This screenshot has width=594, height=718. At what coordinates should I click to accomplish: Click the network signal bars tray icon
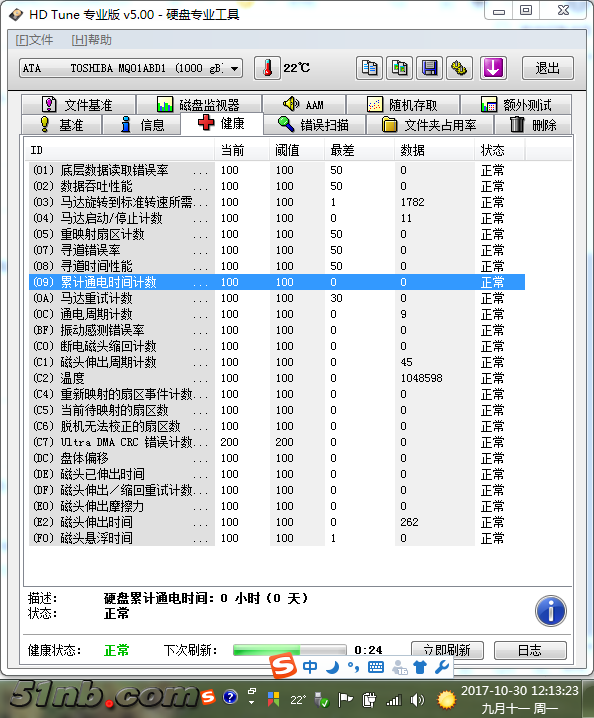(x=393, y=700)
